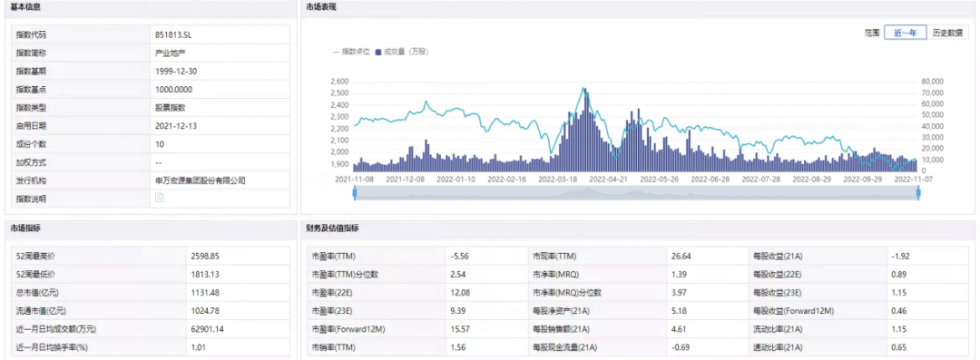980x360 pixels.
Task: Click the 市净率(MRQ) value 1.39
Action: pos(679,274)
